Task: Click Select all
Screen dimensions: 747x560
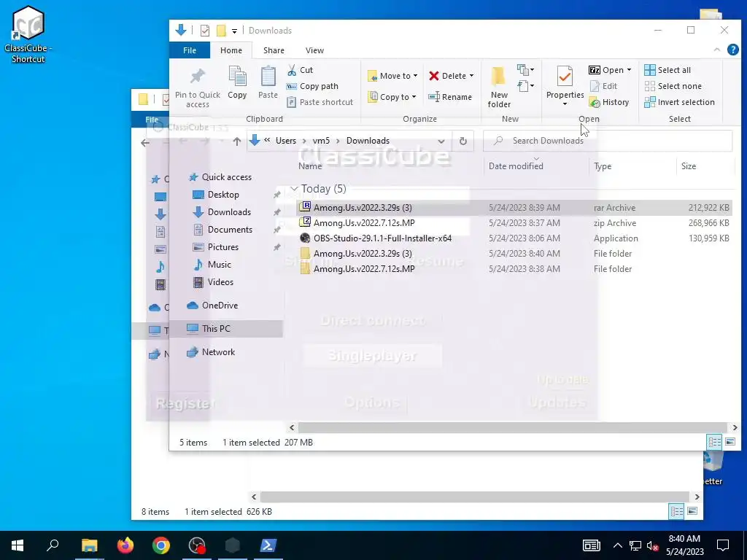Action: point(667,70)
